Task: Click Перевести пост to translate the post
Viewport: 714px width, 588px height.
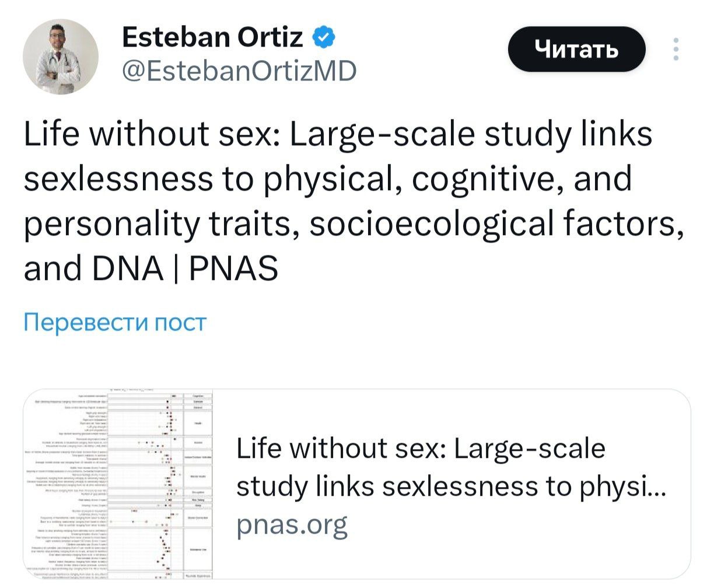Action: (115, 322)
